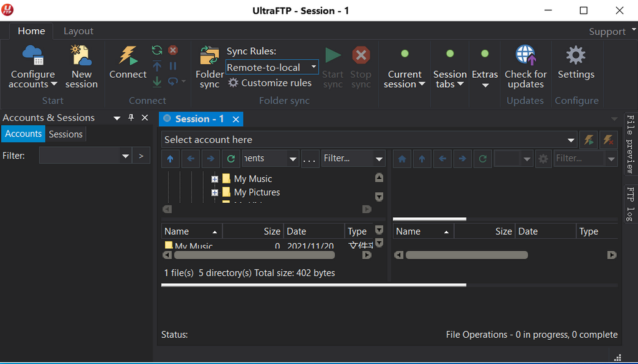638x364 pixels.
Task: Click the local file list horizontal scrollbar
Action: [254, 255]
